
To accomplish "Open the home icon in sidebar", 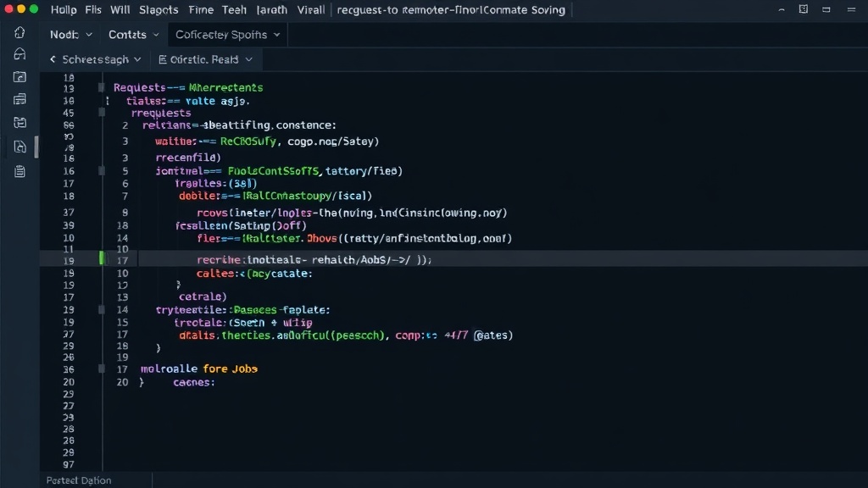I will 20,33.
